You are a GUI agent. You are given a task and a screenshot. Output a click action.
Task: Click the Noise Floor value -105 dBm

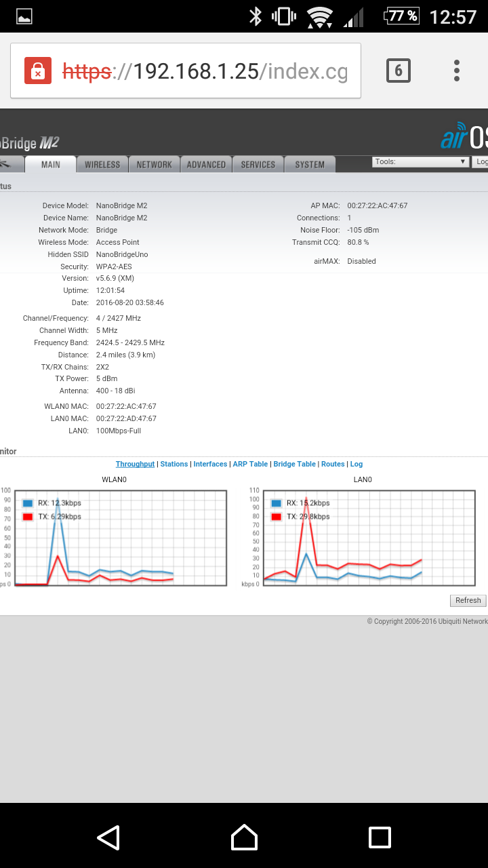pos(363,230)
